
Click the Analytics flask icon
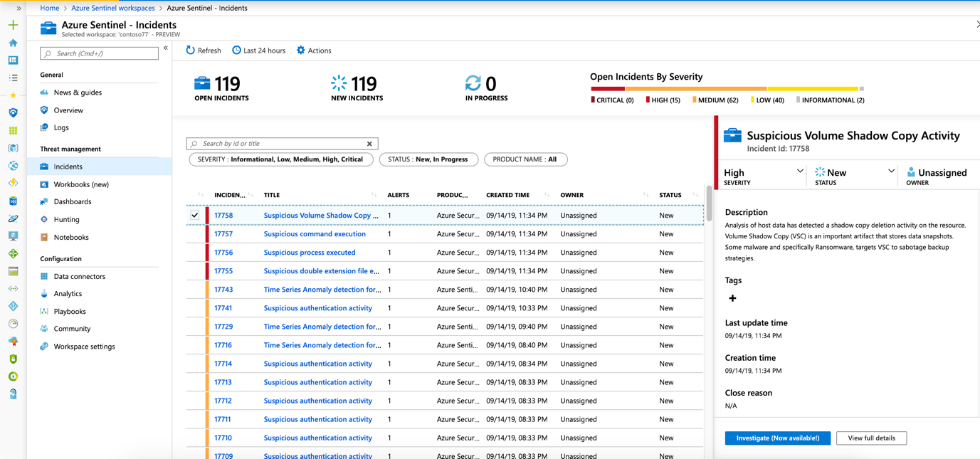pyautogui.click(x=44, y=293)
